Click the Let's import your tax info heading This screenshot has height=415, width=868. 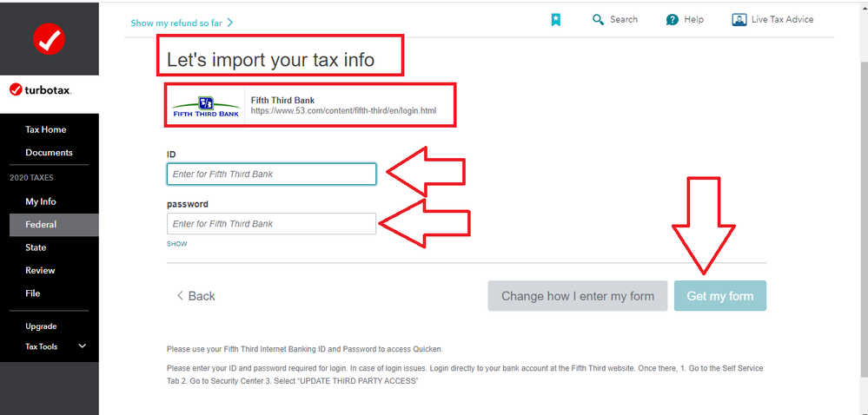[271, 60]
